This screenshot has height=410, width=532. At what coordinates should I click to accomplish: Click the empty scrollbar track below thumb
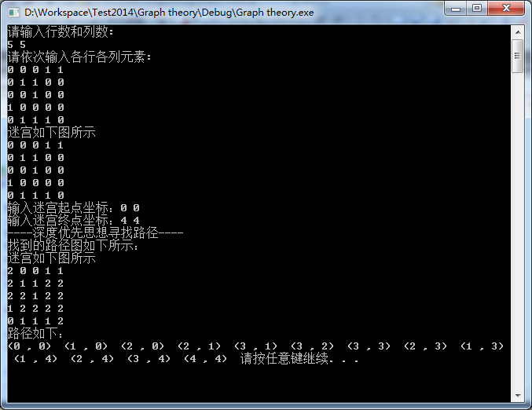pos(518,231)
